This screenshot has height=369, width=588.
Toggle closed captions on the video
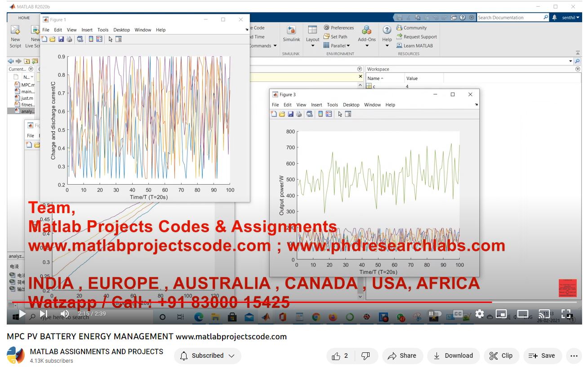click(458, 314)
